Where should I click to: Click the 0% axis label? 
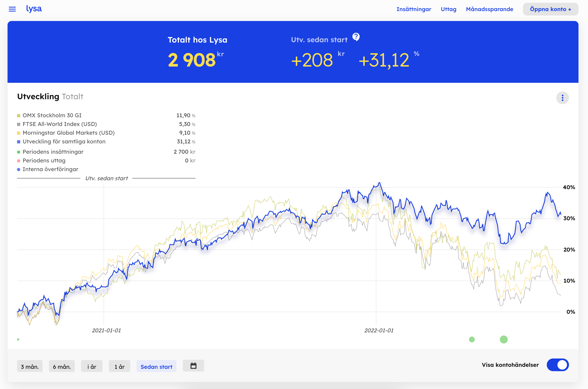coord(571,312)
